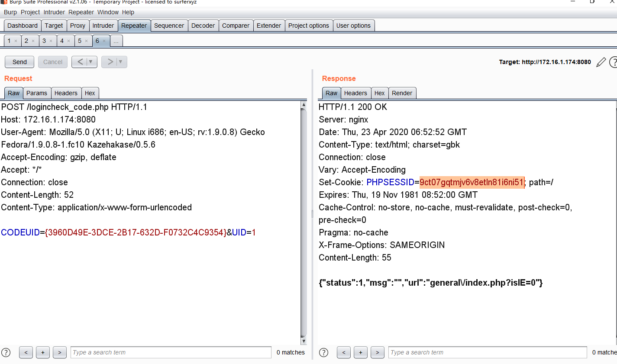The width and height of the screenshot is (617, 364).
Task: Close Repeater tab 6 with its x
Action: point(104,41)
